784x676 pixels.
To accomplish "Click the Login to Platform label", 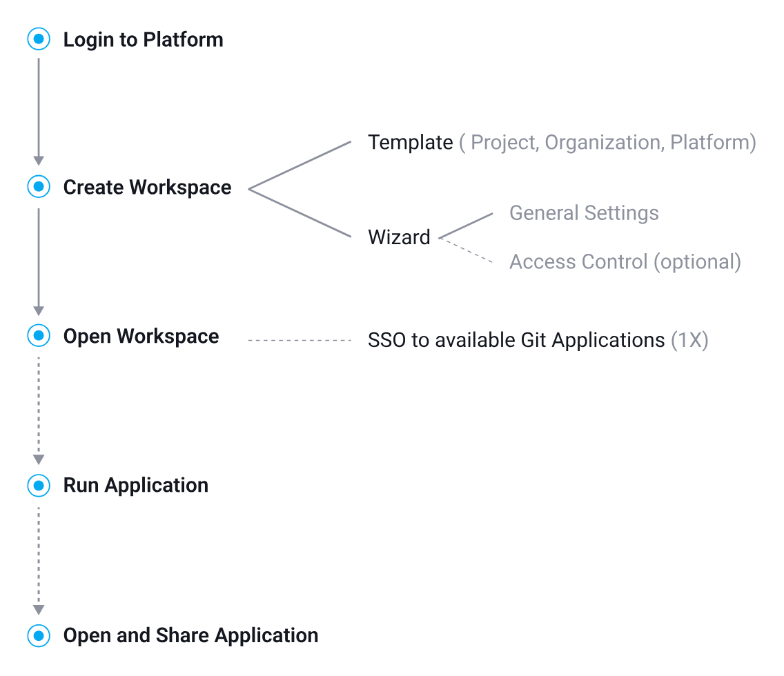I will pyautogui.click(x=144, y=39).
